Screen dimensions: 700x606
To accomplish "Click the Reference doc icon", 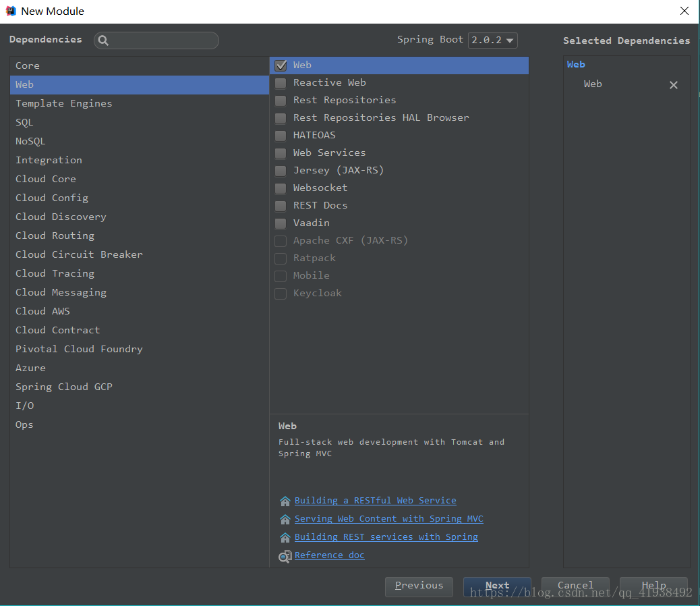I will (x=285, y=556).
